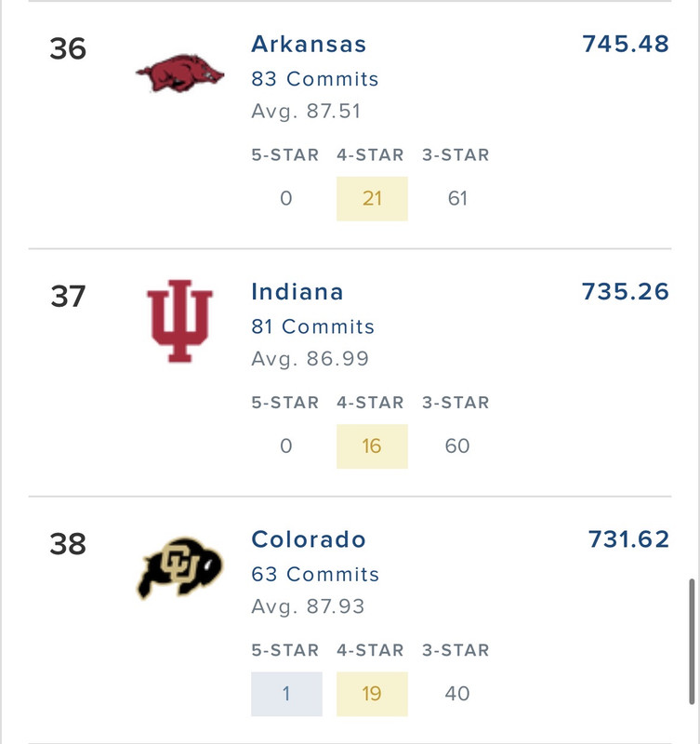Open the Colorado Buffaloes logo

[x=179, y=568]
